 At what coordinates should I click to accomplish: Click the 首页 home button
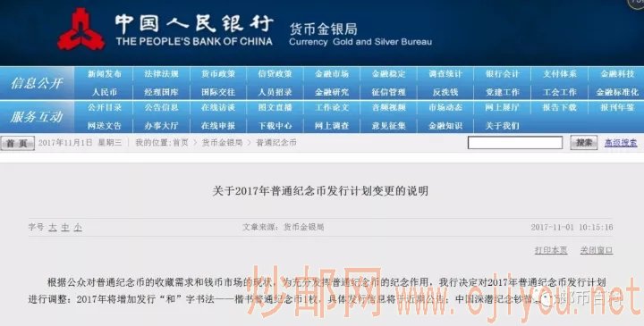17,143
